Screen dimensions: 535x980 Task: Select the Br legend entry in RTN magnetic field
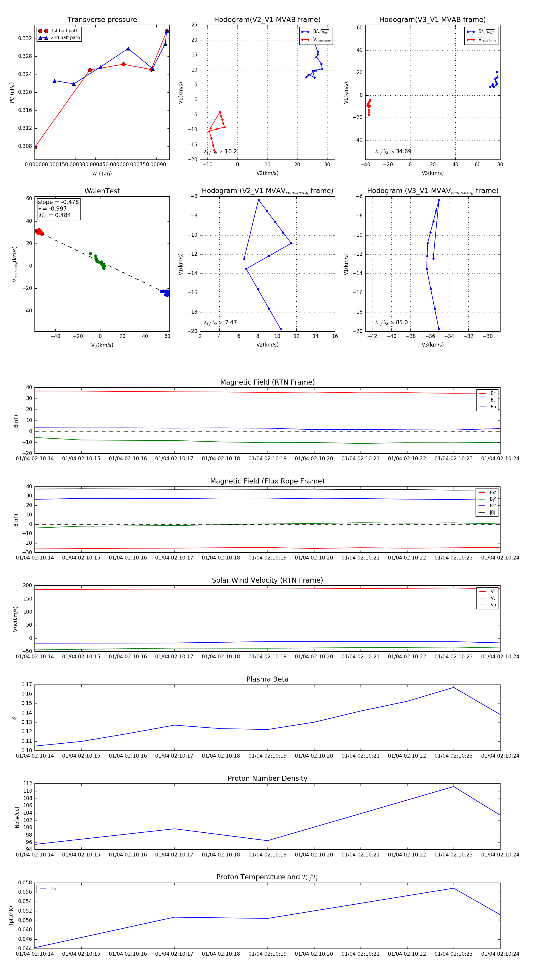pos(488,393)
